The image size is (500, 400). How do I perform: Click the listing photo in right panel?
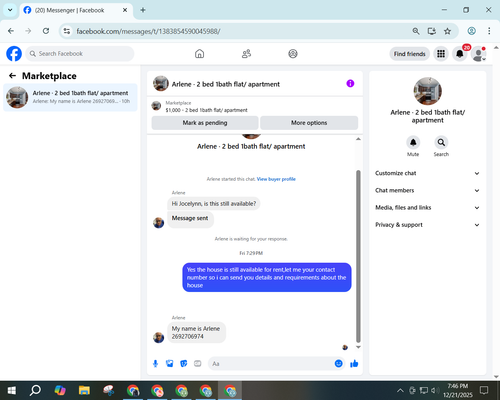(x=428, y=91)
